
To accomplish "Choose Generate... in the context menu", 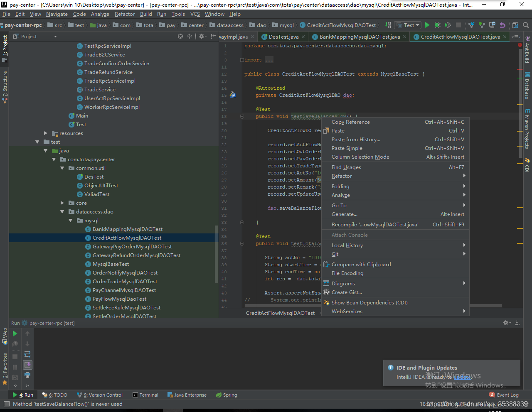I will [x=395, y=214].
